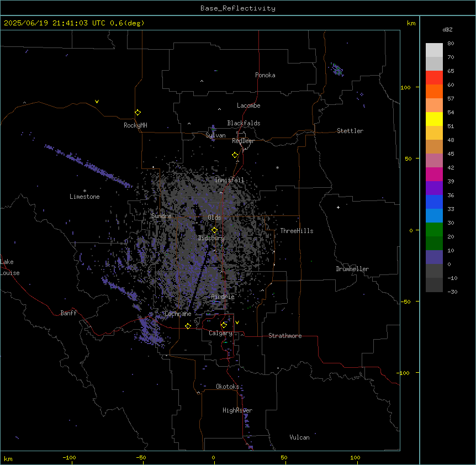Screen dimensions: 476x465
Task: Select the blue swatch between 36 and 33 dBZ
Action: (434, 202)
